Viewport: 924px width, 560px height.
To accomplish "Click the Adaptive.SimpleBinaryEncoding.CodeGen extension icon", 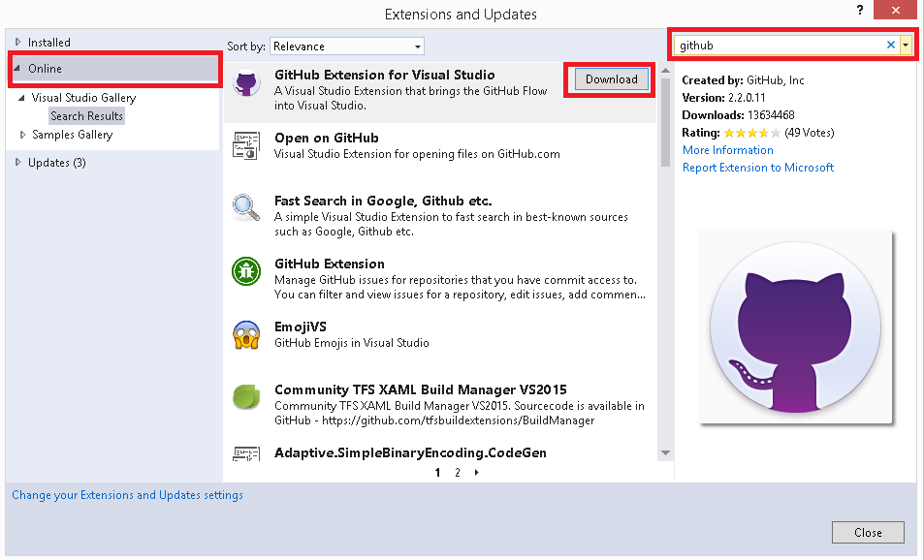I will coord(246,452).
